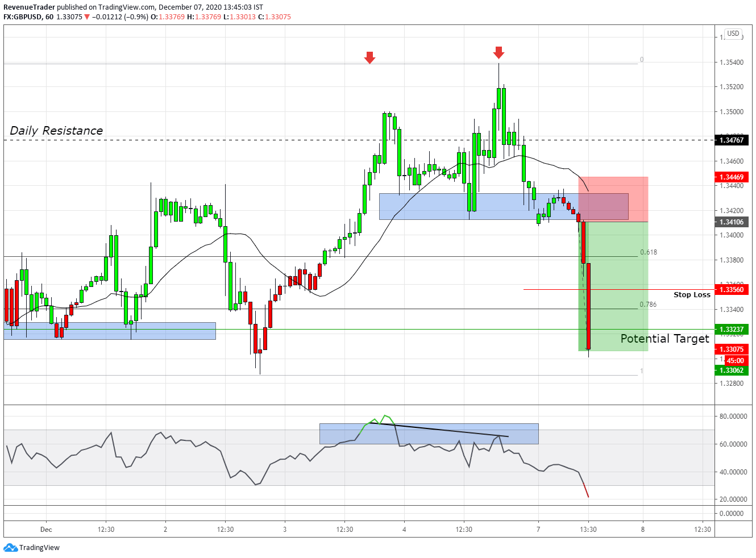Click the RevenueTrader author name
The height and width of the screenshot is (558, 756).
[x=29, y=7]
